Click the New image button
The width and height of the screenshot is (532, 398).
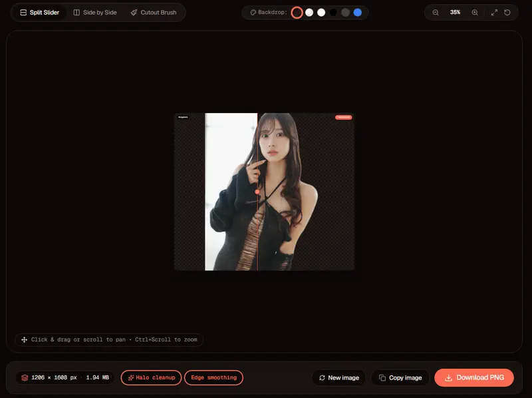click(339, 377)
